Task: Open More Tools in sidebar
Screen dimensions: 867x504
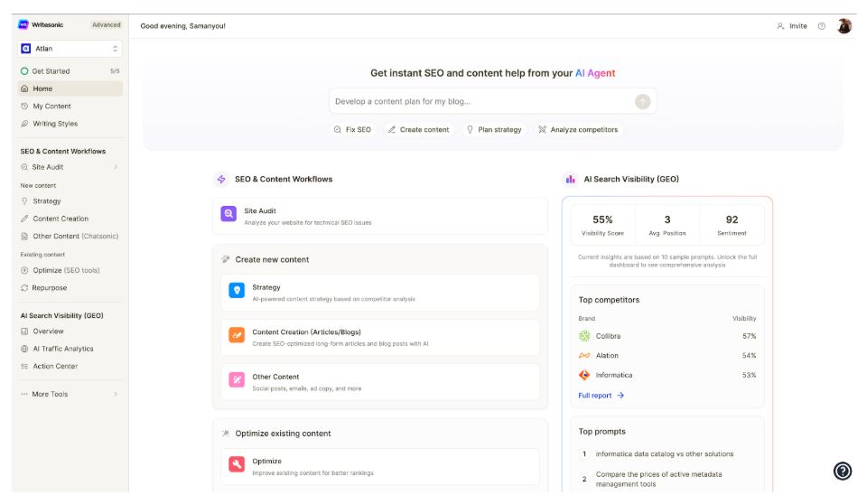Action: 70,394
